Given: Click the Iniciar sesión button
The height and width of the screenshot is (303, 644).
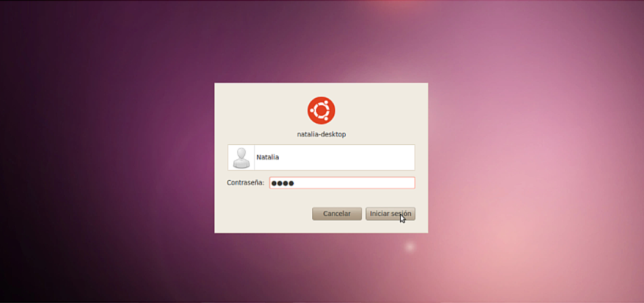Looking at the screenshot, I should pos(390,214).
